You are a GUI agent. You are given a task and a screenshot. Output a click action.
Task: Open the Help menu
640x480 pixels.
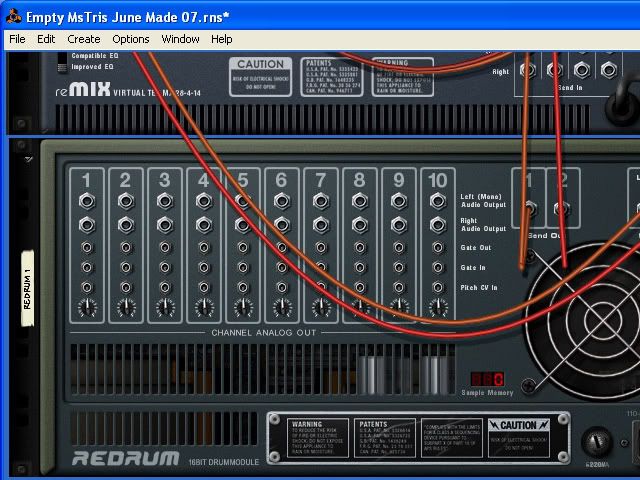[x=222, y=39]
